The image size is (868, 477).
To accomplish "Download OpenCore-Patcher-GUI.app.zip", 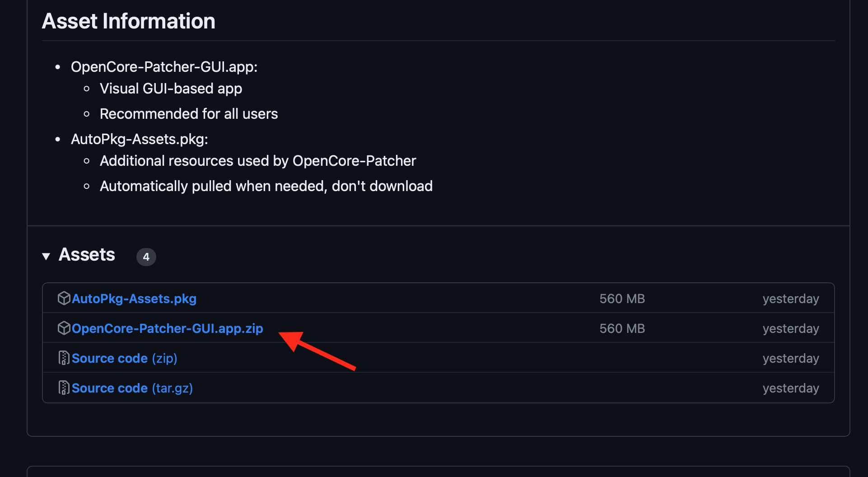I will coord(167,328).
